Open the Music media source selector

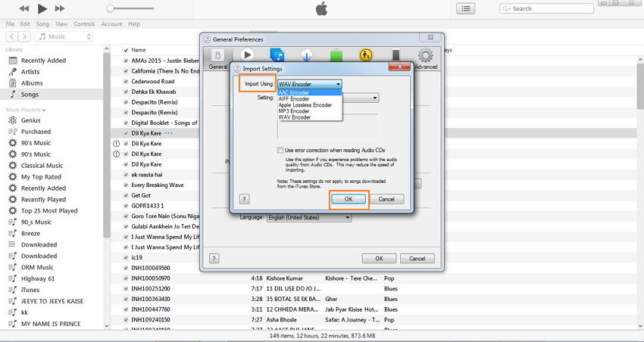click(x=64, y=36)
